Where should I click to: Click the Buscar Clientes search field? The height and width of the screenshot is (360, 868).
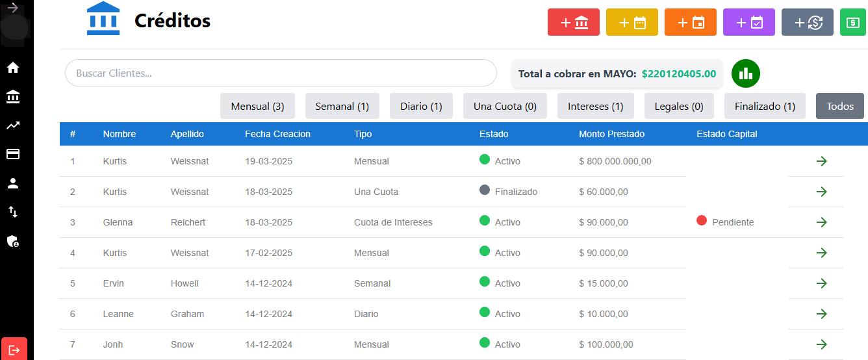click(281, 73)
